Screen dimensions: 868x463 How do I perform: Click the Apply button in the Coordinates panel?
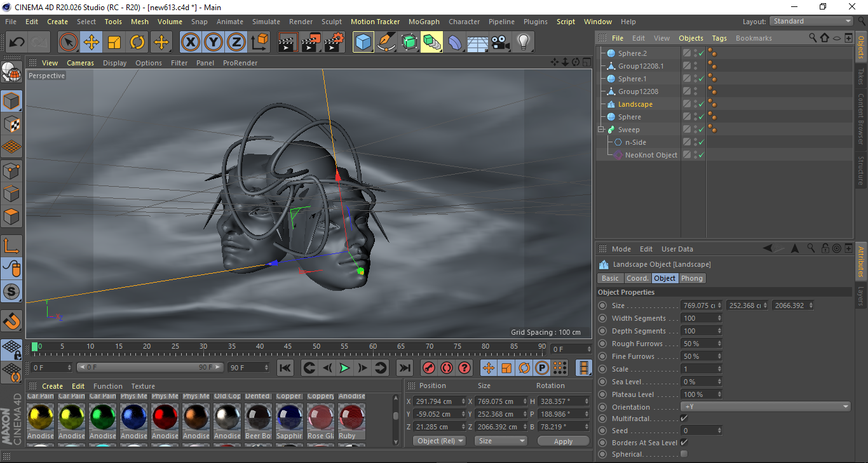coord(563,440)
